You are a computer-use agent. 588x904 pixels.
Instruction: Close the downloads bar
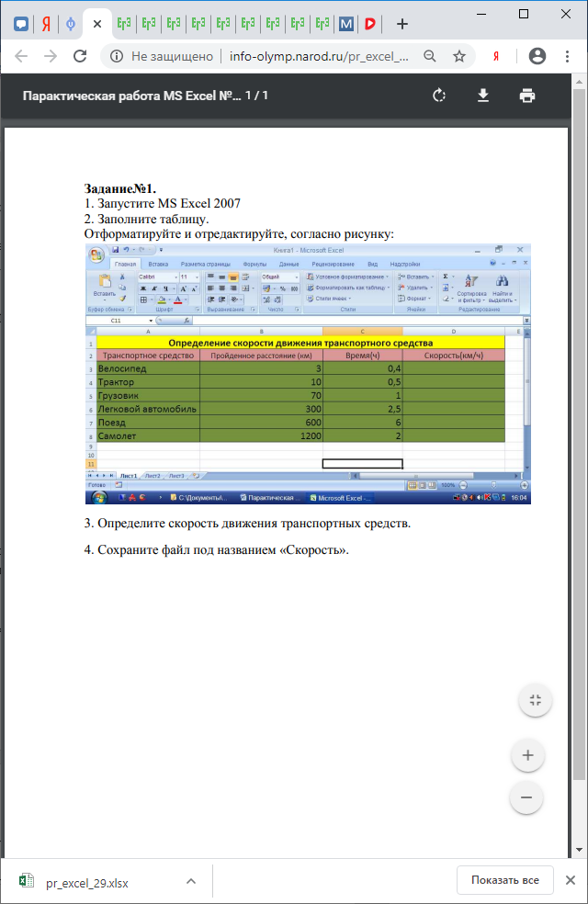(x=571, y=880)
